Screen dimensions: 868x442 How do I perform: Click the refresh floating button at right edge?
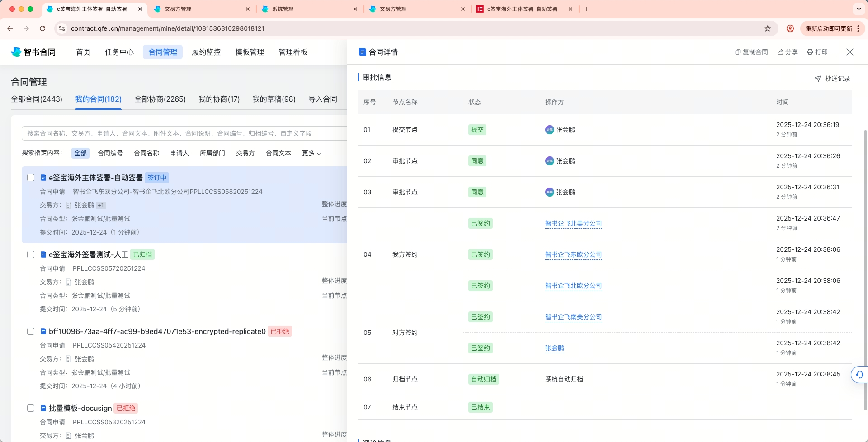pos(859,375)
